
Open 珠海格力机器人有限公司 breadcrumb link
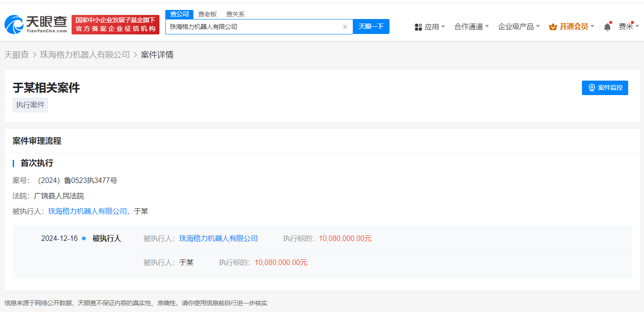pos(85,55)
